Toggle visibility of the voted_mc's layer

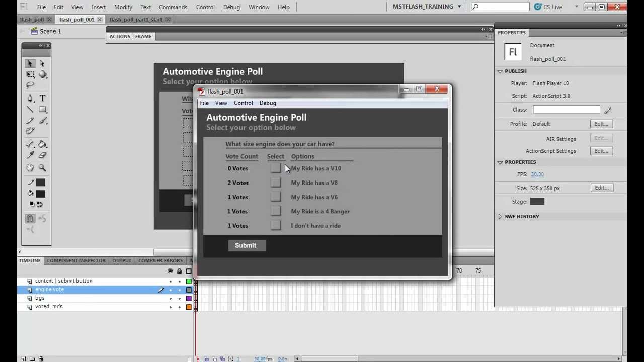point(171,307)
